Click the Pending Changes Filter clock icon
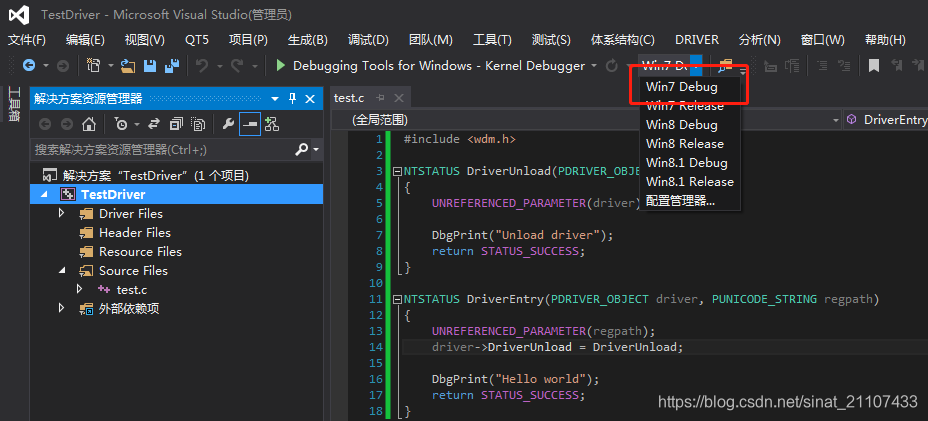Viewport: 928px width, 421px height. [121, 124]
